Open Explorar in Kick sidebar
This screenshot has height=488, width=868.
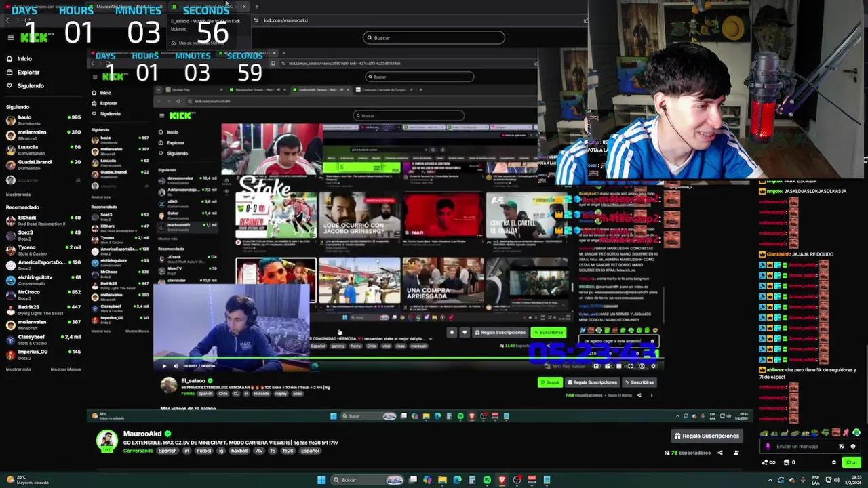point(28,73)
